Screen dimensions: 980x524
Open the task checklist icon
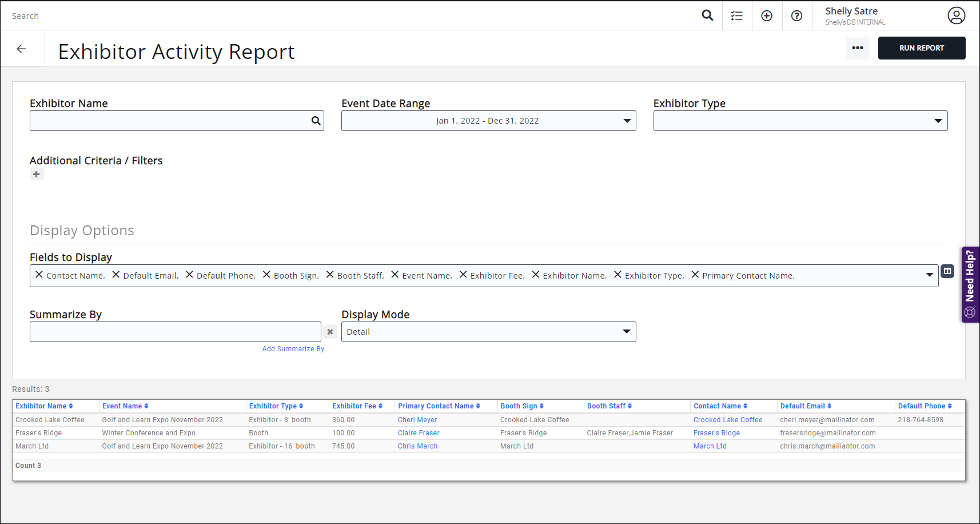(737, 16)
